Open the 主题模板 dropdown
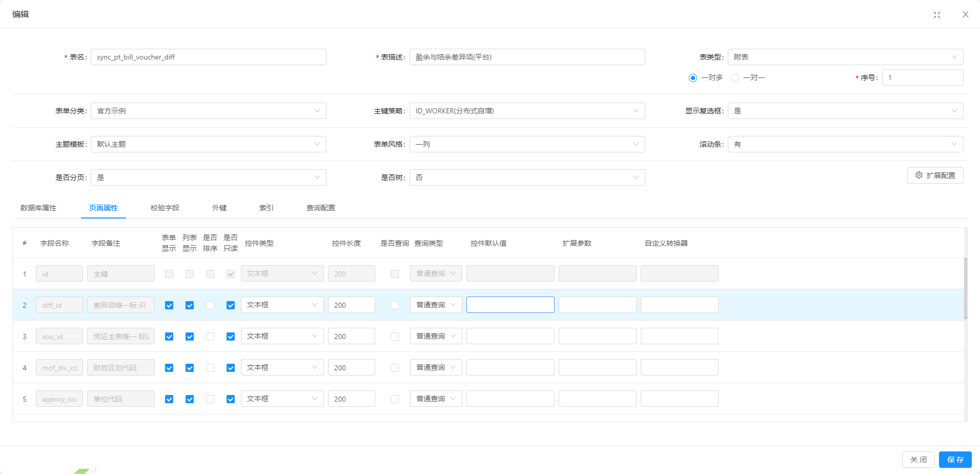This screenshot has height=474, width=980. tap(209, 144)
